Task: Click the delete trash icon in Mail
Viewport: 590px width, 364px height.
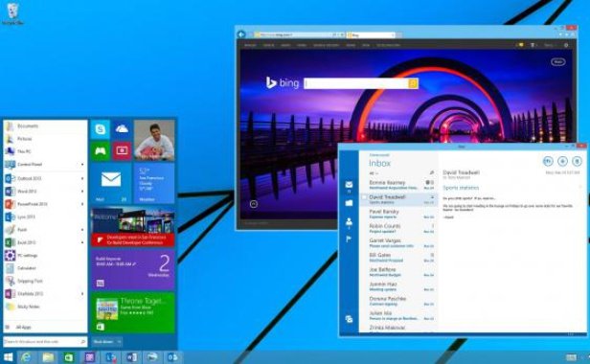Action: click(577, 162)
